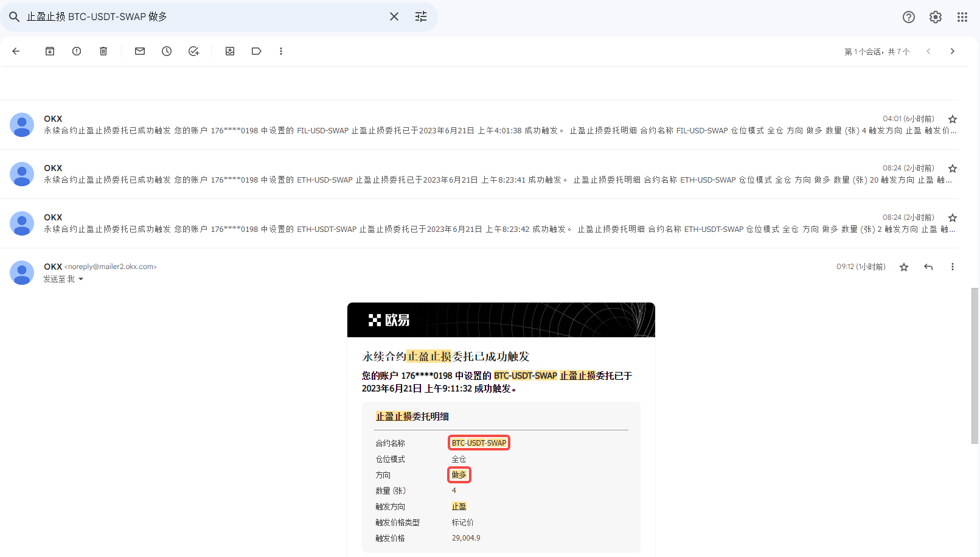
Task: Mark the conversation as unread
Action: [140, 51]
